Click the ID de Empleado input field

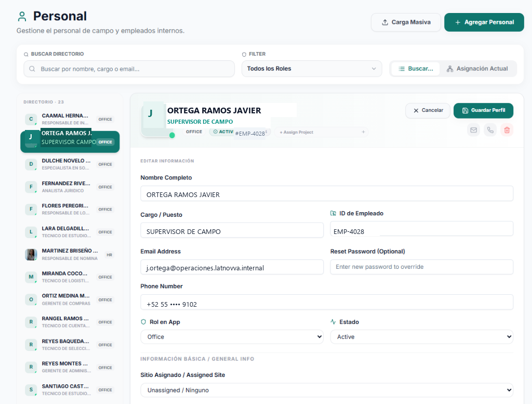[x=422, y=229]
